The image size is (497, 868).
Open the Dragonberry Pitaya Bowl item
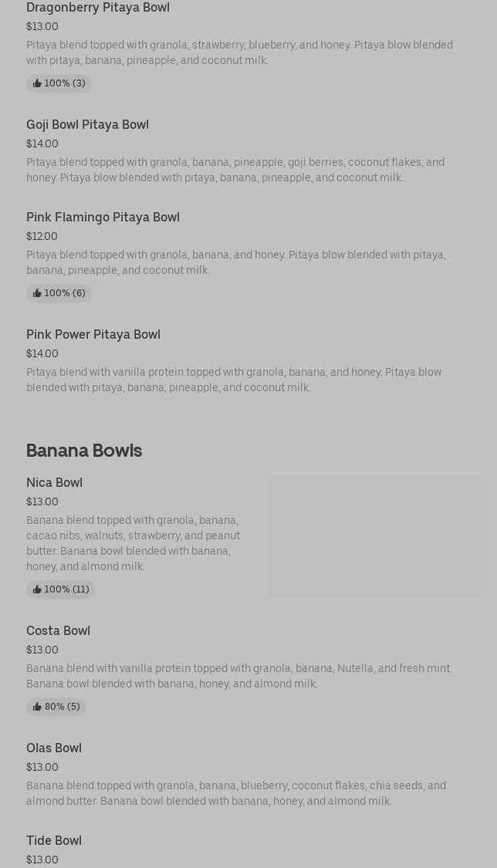[98, 8]
